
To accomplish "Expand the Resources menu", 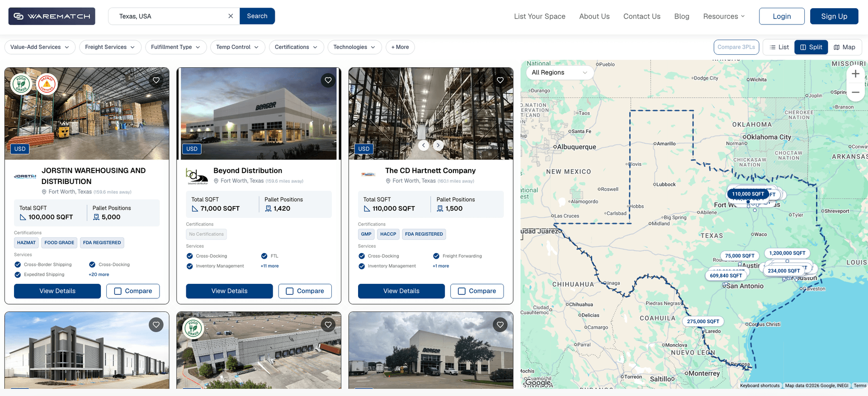I will tap(724, 16).
